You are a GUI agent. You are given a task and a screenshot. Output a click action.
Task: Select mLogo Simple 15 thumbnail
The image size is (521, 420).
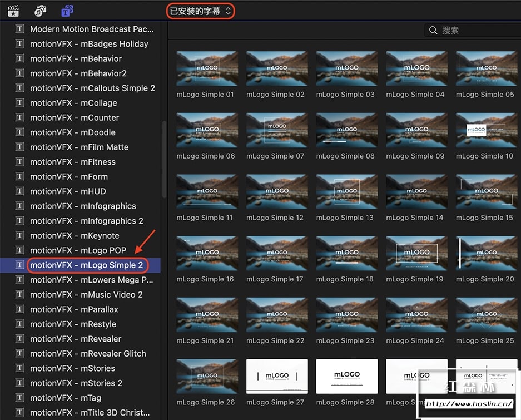[x=487, y=191]
